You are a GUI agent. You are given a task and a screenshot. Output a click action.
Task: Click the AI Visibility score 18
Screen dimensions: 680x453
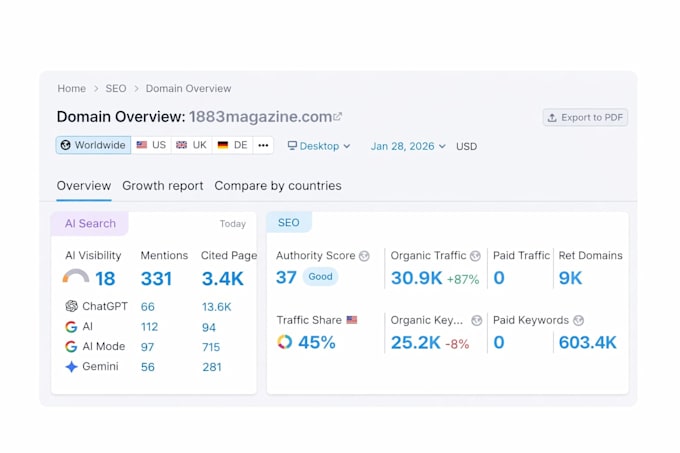pos(105,279)
